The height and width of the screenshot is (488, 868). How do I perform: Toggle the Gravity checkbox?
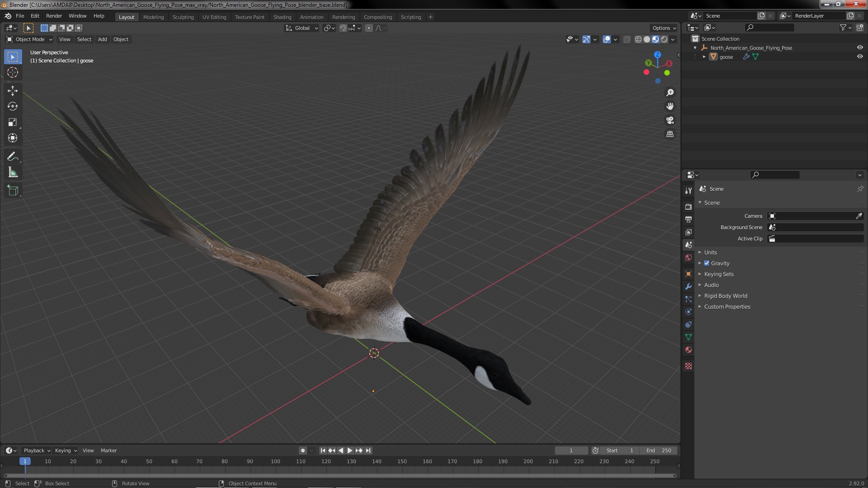(x=707, y=263)
